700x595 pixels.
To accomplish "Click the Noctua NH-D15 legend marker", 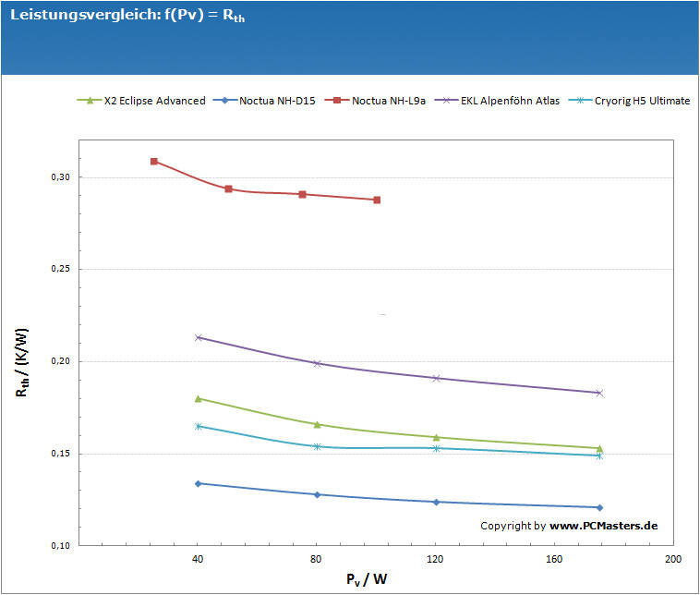I will tap(225, 101).
